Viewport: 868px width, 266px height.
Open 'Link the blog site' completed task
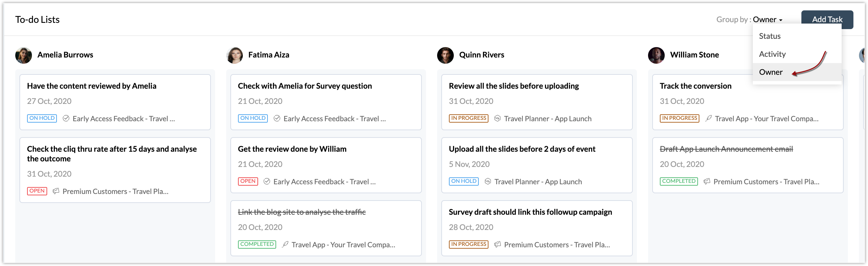[302, 212]
